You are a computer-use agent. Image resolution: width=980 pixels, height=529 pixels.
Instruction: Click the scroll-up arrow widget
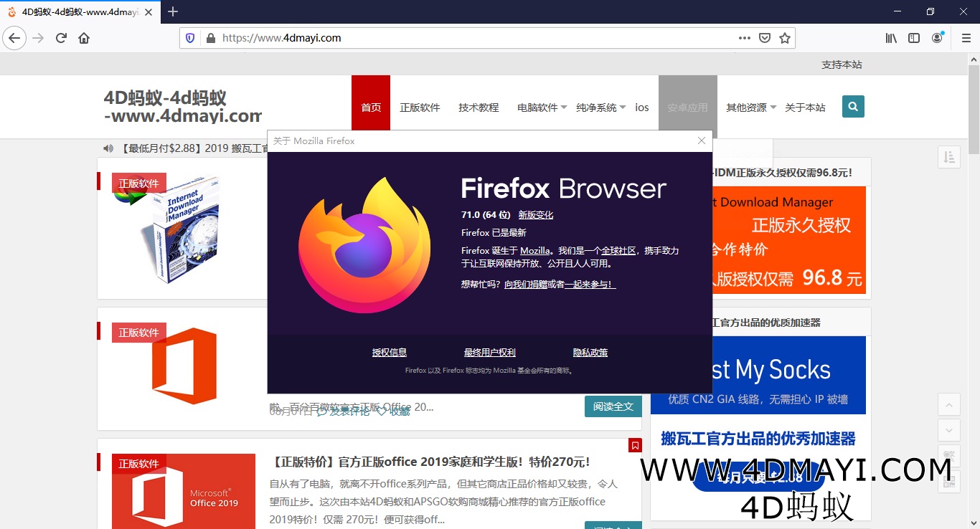click(x=949, y=404)
